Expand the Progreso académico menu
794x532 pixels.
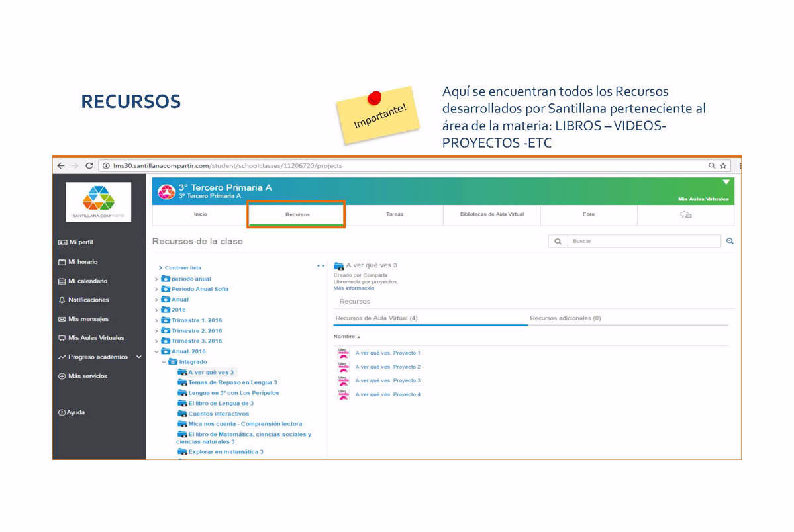click(x=139, y=357)
